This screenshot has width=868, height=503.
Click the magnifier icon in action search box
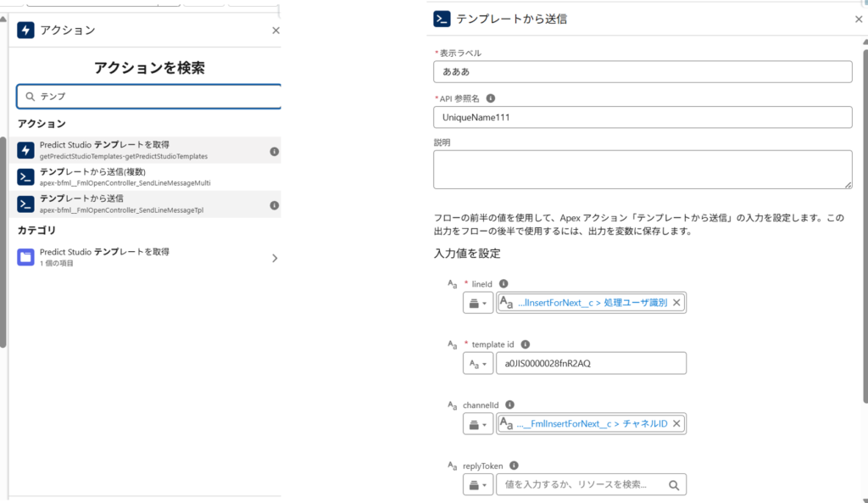[31, 97]
